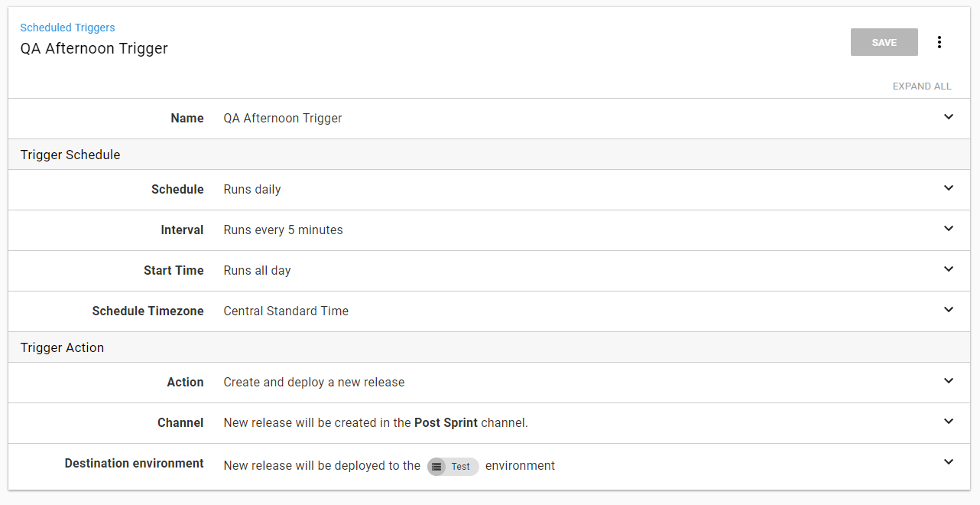
Task: Expand the Name section
Action: click(x=948, y=117)
